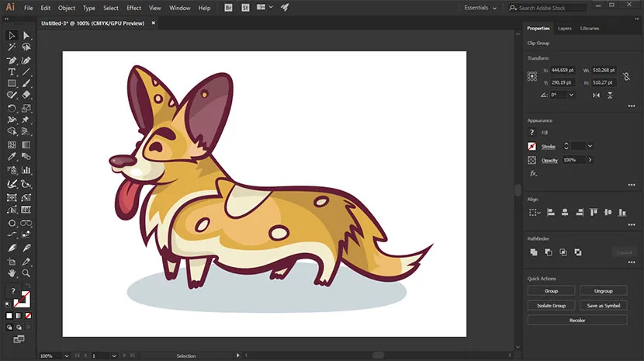644x361 pixels.
Task: Open the rotation angle dropdown
Action: pos(571,95)
